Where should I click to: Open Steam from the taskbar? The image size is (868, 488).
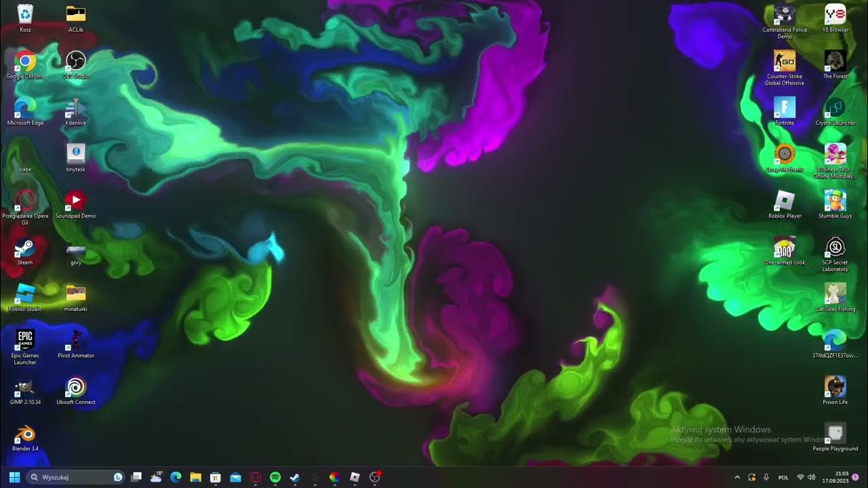click(x=294, y=477)
